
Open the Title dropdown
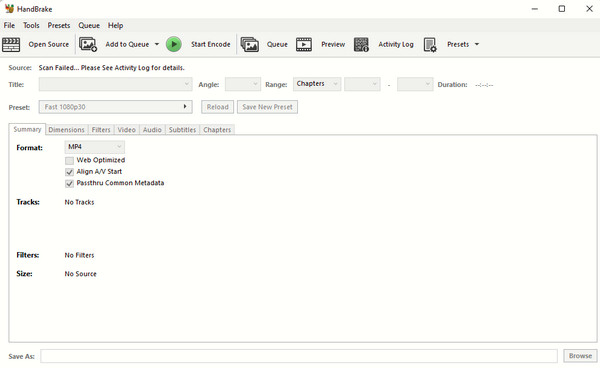115,84
